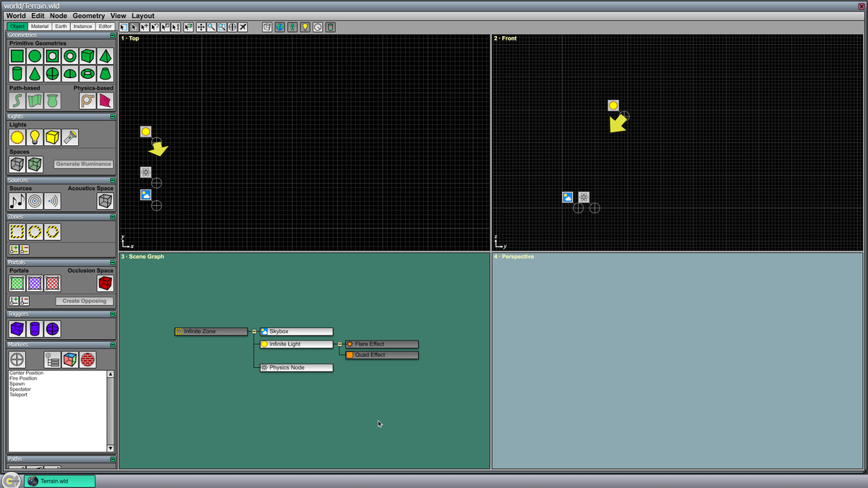Choose the flashlight spot light tool
The height and width of the screenshot is (488, 868).
(70, 137)
